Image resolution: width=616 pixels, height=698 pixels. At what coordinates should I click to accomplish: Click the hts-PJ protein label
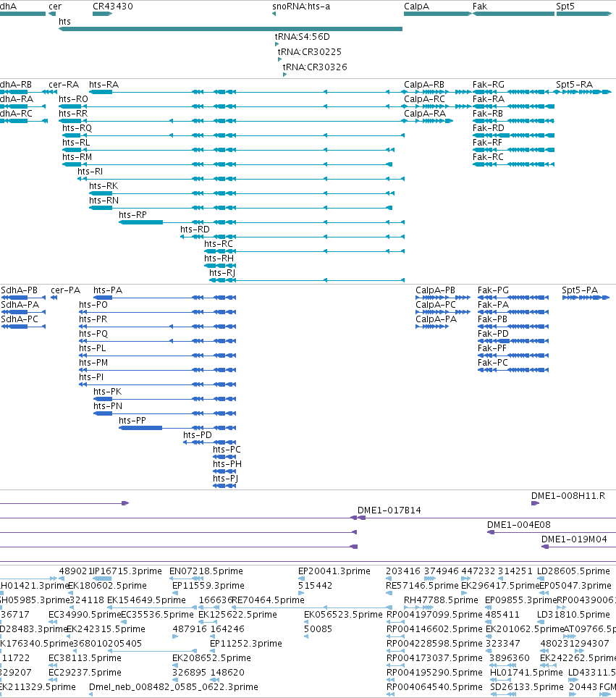[x=225, y=479]
